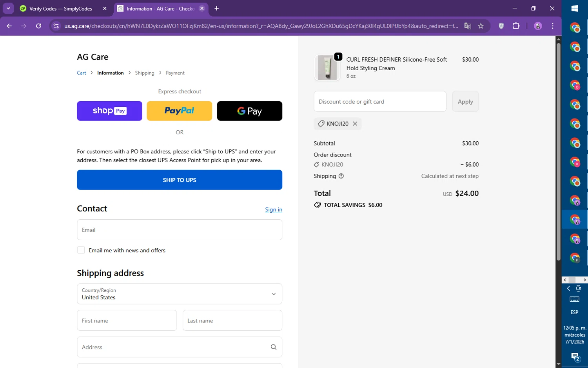Open the Chrome profile avatar
The height and width of the screenshot is (368, 588).
click(538, 26)
